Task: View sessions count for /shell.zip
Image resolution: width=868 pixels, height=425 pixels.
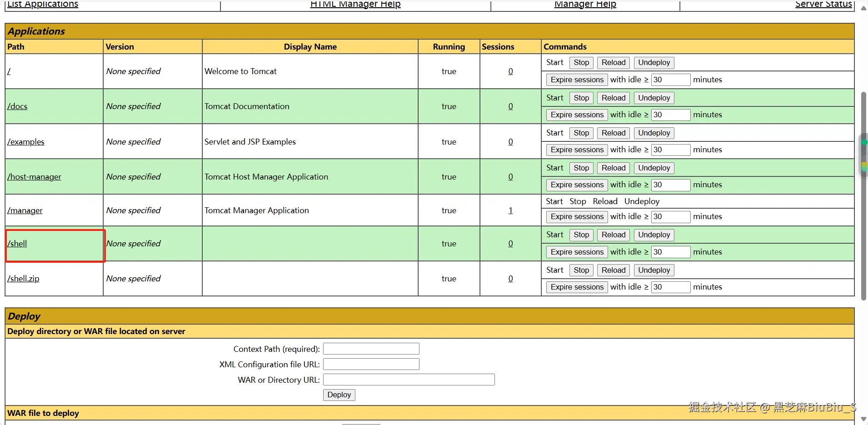Action: (x=511, y=279)
